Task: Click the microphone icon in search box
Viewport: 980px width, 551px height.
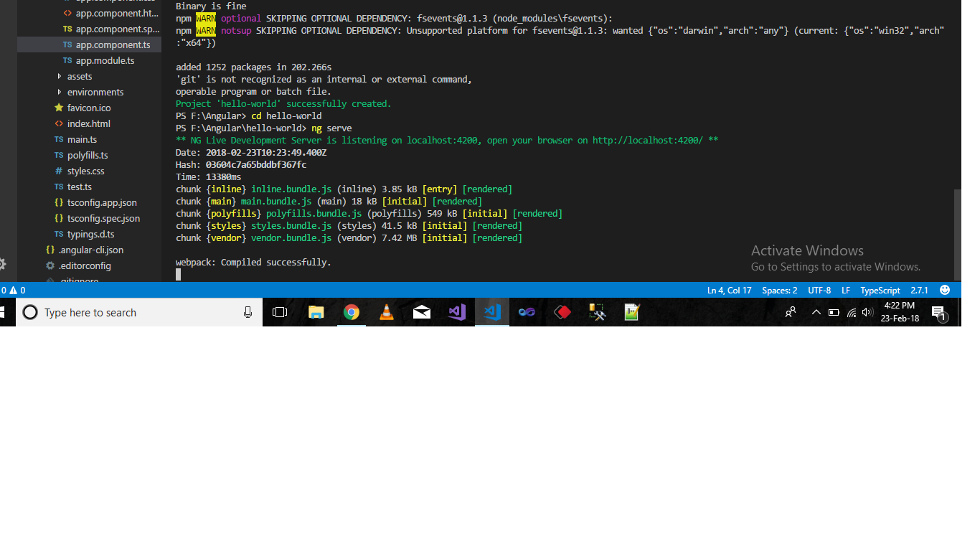Action: click(248, 312)
